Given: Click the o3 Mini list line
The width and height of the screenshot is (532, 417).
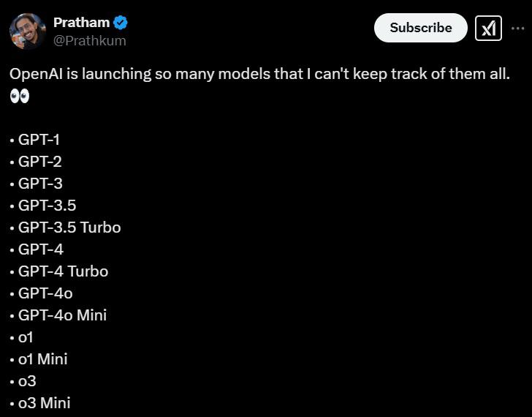Looking at the screenshot, I should click(41, 402).
